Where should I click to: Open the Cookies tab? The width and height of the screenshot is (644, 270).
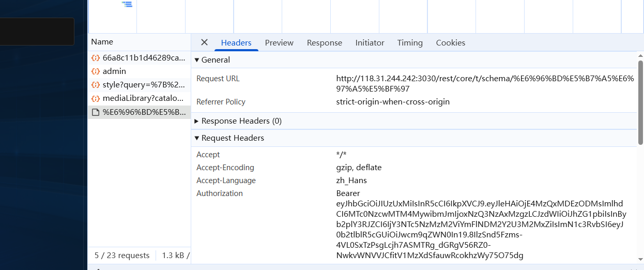[x=450, y=43]
